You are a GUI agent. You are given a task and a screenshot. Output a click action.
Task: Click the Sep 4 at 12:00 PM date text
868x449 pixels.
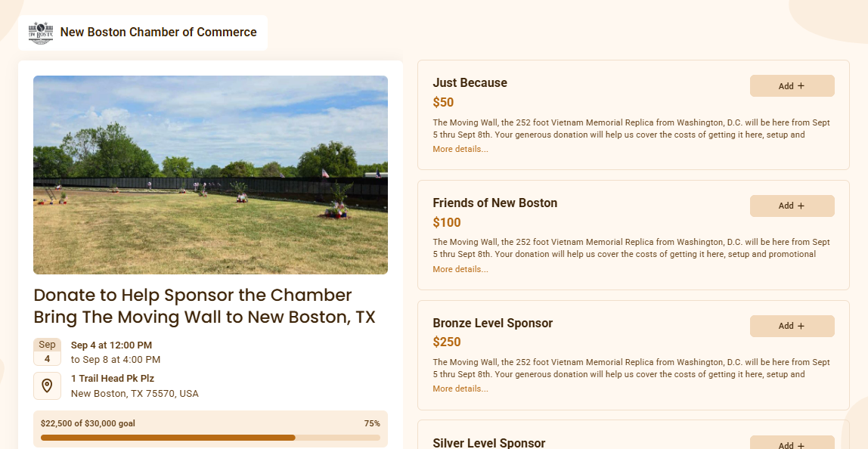point(111,345)
